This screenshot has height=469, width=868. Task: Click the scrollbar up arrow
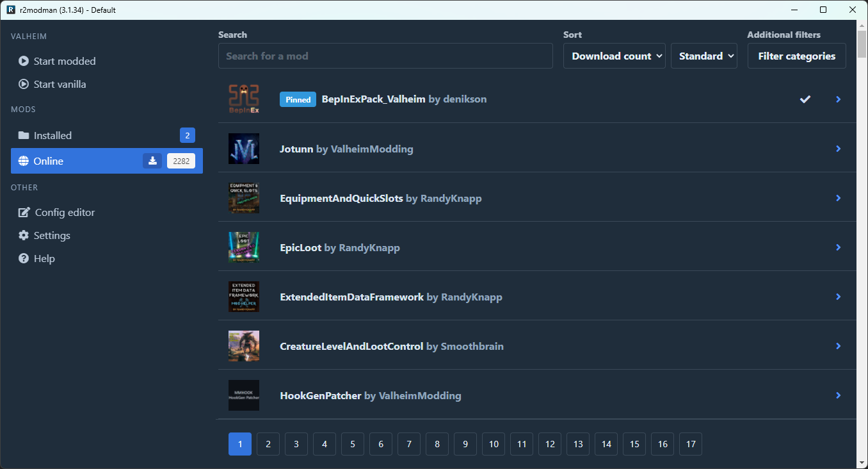[862, 25]
